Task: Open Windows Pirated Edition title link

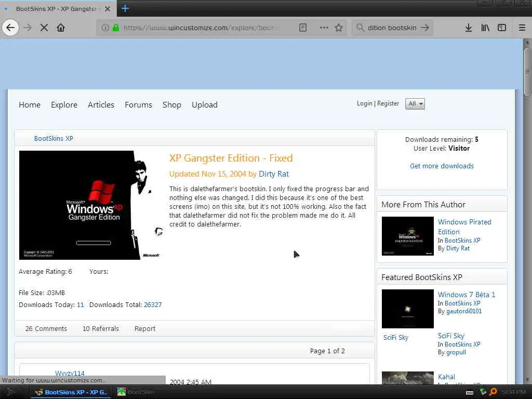Action: 464,227
